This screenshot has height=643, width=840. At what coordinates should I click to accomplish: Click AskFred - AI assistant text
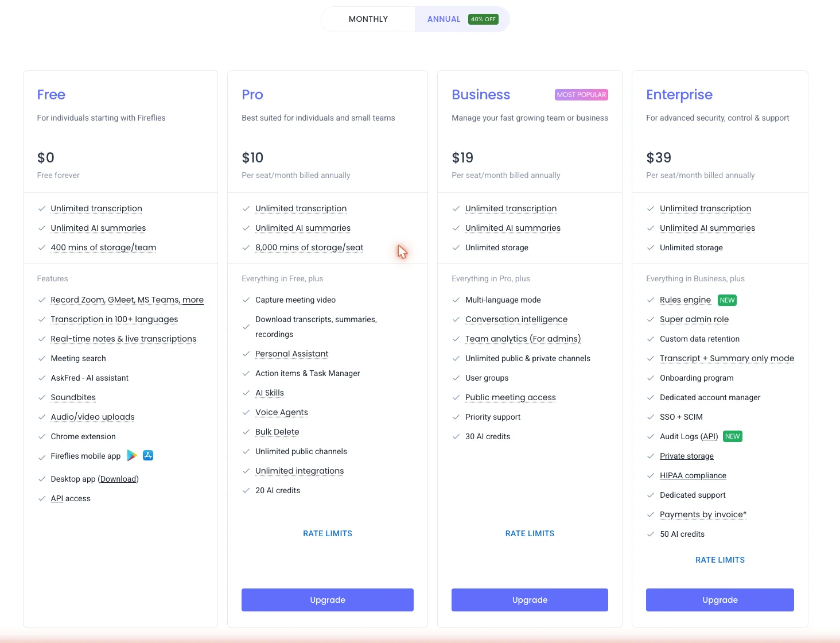coord(90,378)
